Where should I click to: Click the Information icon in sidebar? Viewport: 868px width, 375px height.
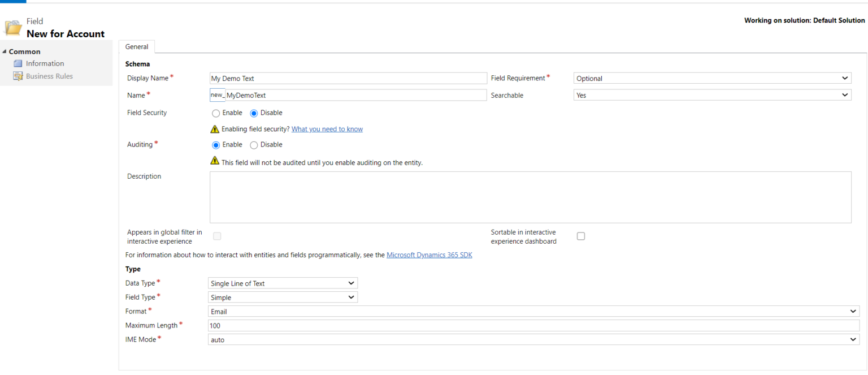[x=18, y=63]
